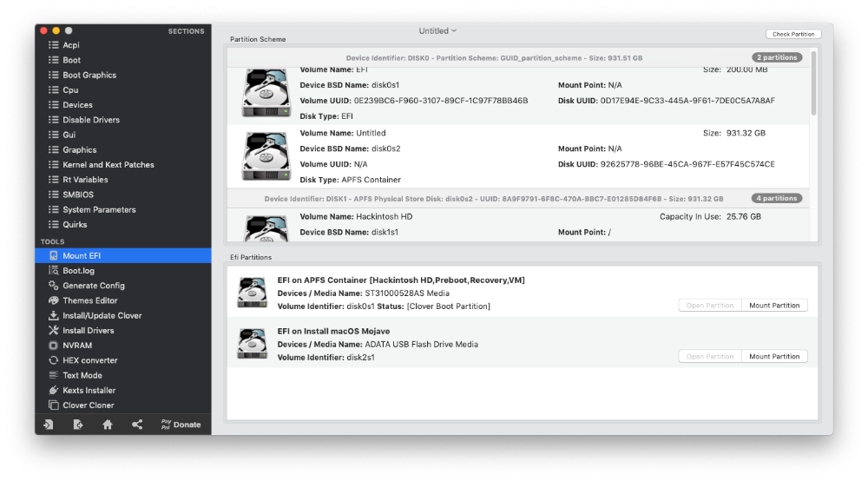Image resolution: width=868 pixels, height=481 pixels.
Task: Click the 2 partitions badge
Action: click(x=777, y=57)
